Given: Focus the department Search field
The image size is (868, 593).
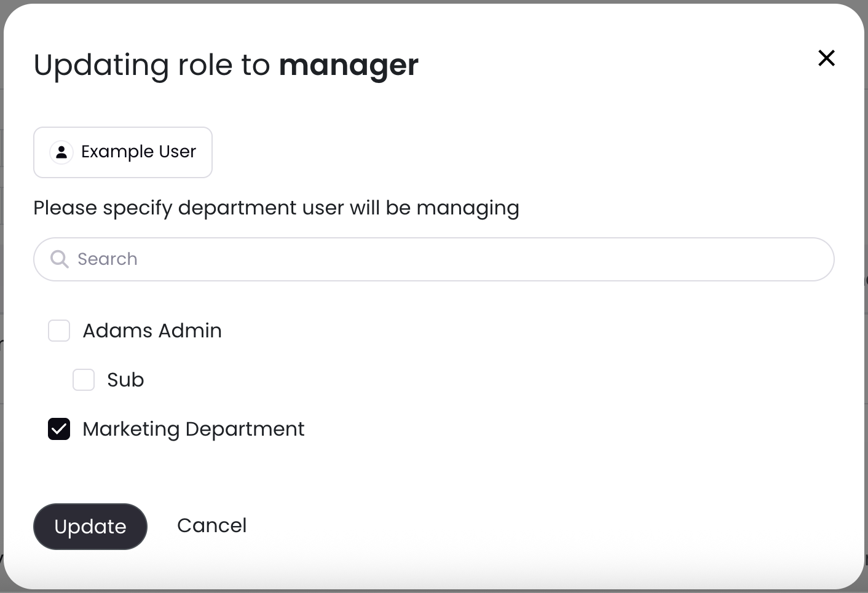Looking at the screenshot, I should tap(434, 259).
